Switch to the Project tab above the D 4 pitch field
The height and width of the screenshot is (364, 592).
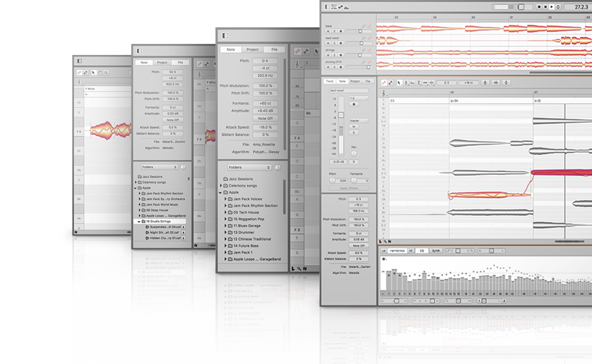click(252, 49)
